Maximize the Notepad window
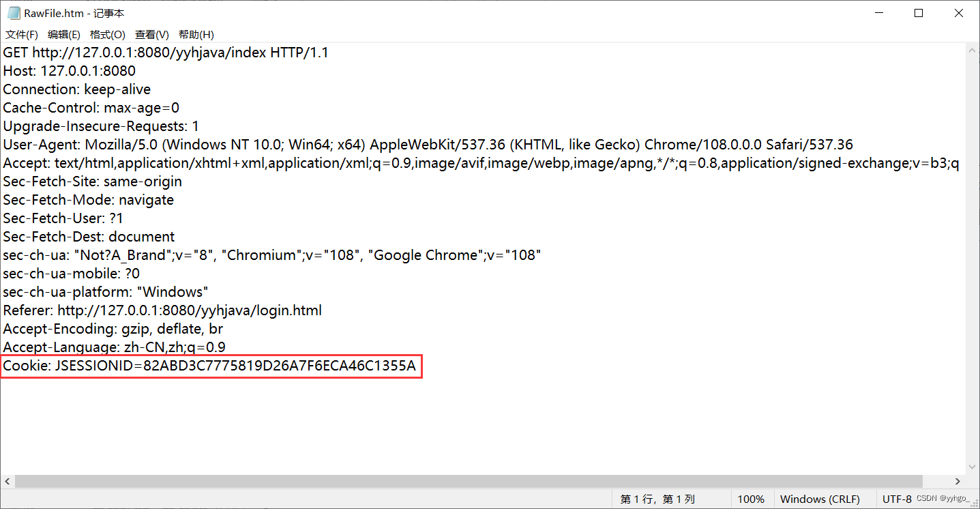 [x=918, y=13]
